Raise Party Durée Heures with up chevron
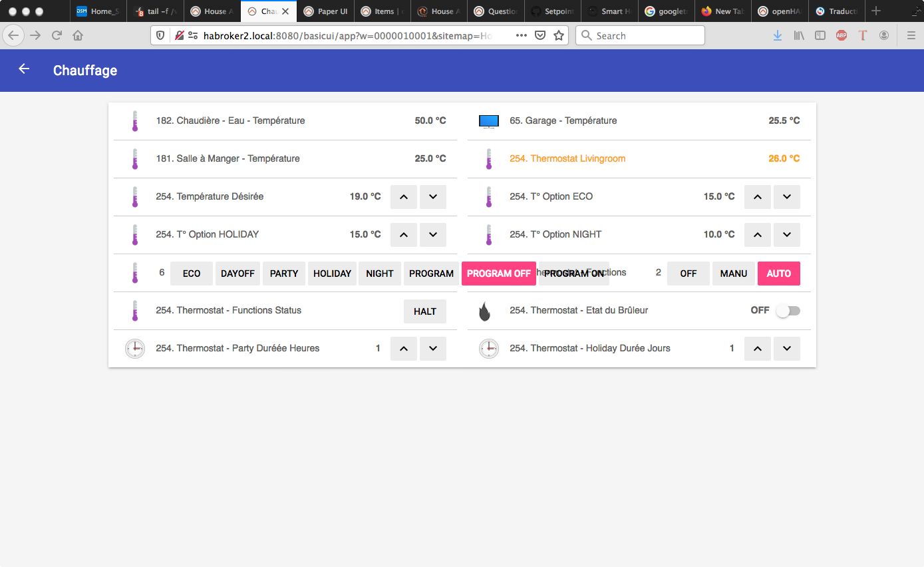This screenshot has width=924, height=567. tap(404, 349)
